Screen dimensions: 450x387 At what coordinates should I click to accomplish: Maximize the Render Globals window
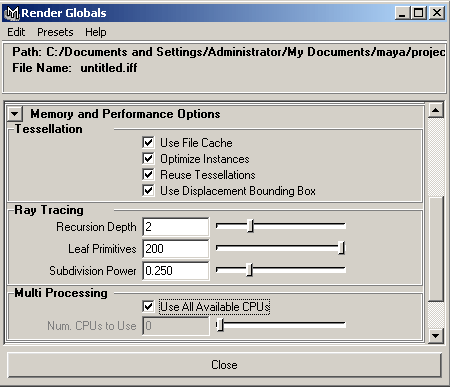418,13
